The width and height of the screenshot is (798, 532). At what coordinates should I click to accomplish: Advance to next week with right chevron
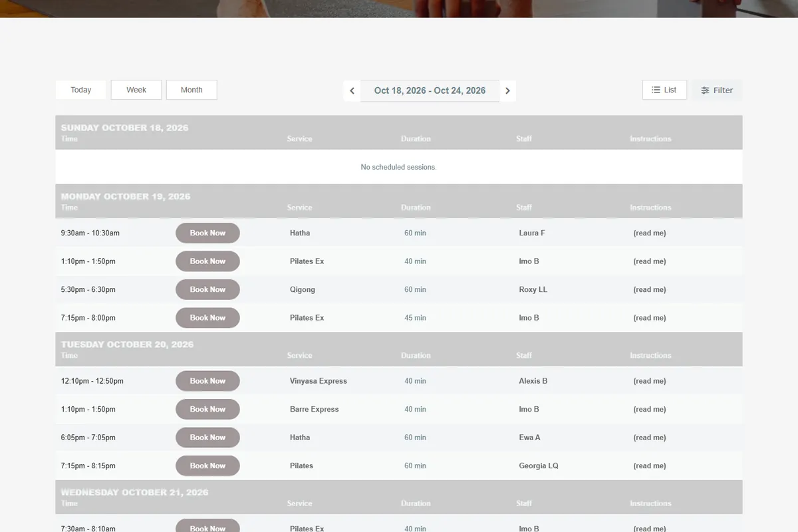(x=507, y=91)
